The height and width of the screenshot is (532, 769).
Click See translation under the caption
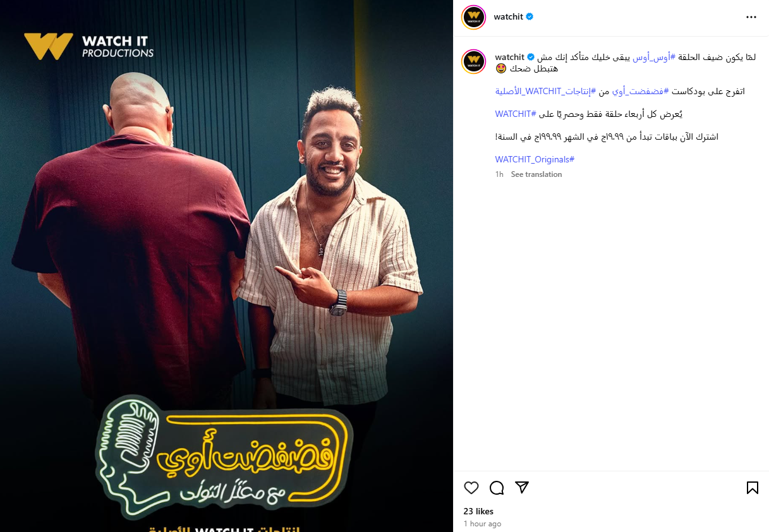[x=536, y=174]
